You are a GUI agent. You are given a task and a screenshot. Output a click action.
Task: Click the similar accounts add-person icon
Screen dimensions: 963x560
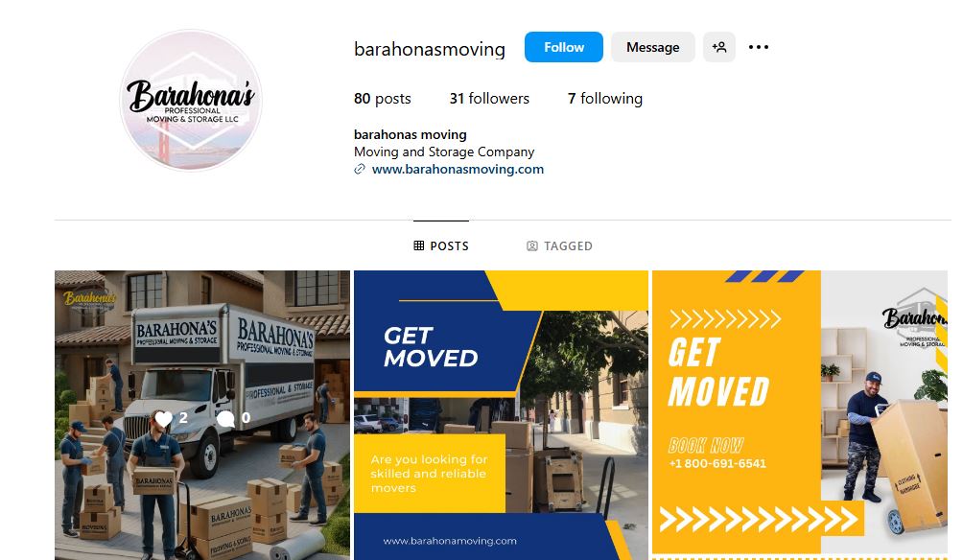tap(719, 47)
